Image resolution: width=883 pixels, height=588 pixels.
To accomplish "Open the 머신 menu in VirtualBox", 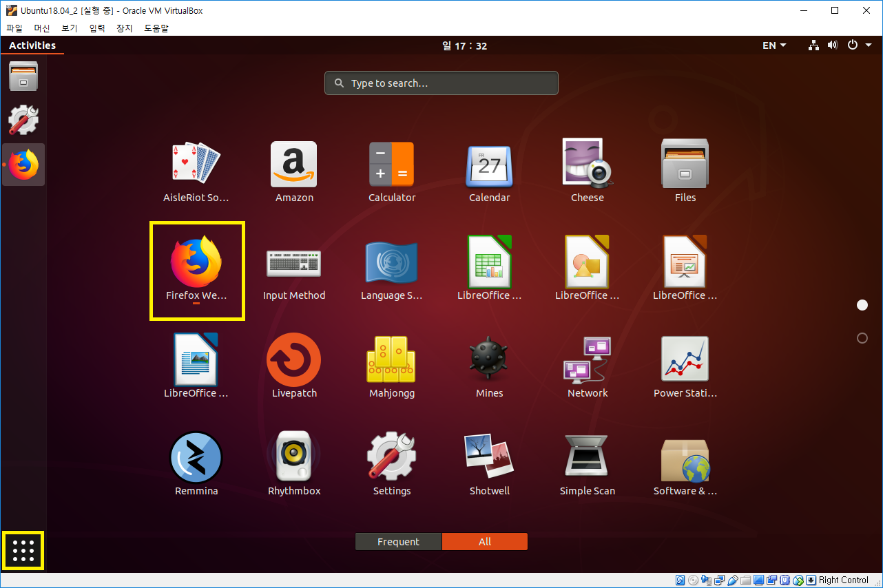I will point(42,28).
